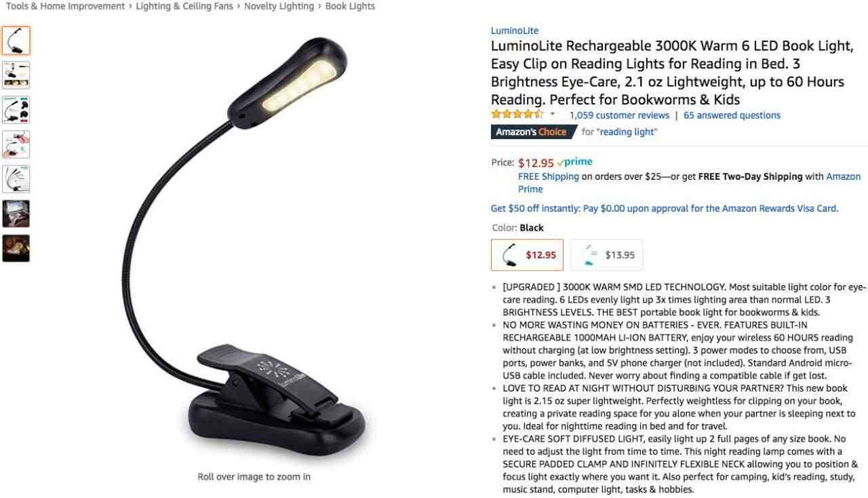Open the Book Lights breadcrumb
Screen dimensions: 868x498
pyautogui.click(x=350, y=6)
